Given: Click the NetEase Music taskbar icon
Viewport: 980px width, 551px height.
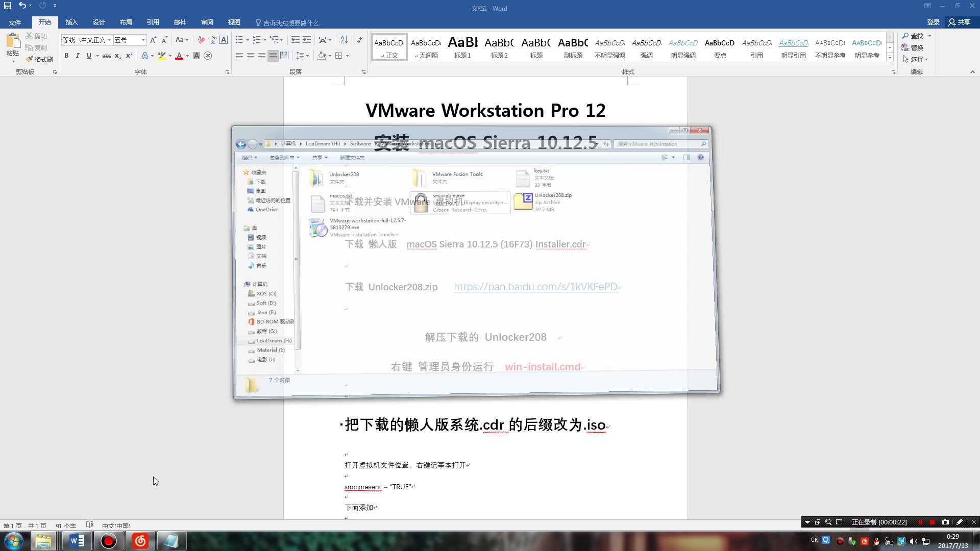Looking at the screenshot, I should coord(140,541).
